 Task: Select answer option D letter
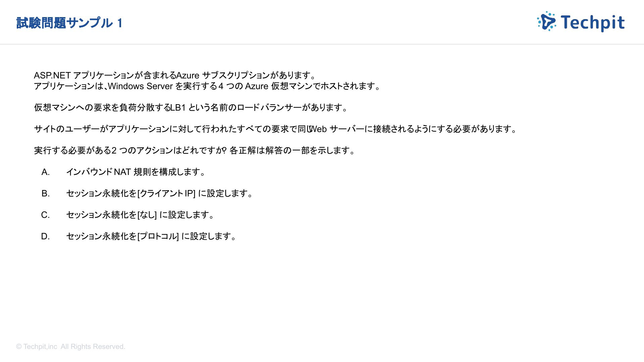point(46,236)
